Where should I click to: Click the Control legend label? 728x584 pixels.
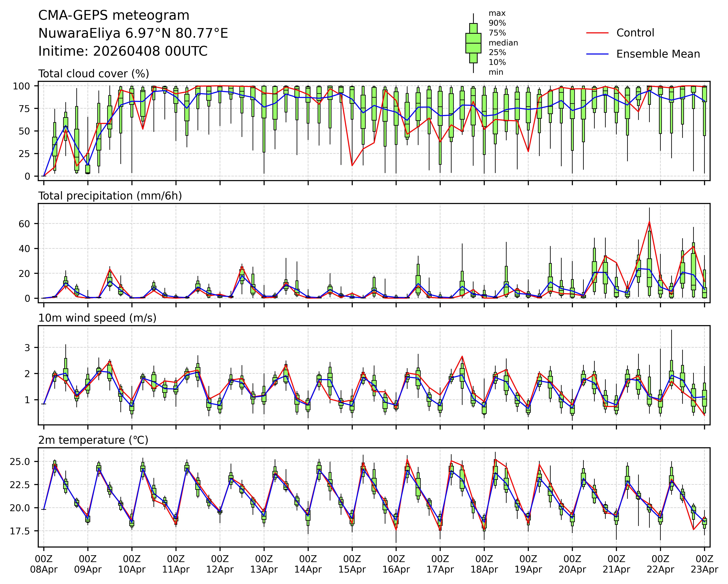point(635,33)
